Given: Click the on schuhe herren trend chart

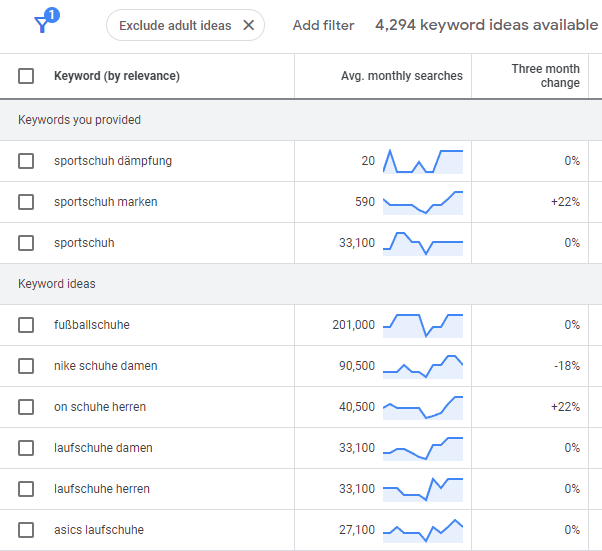Looking at the screenshot, I should point(423,407).
